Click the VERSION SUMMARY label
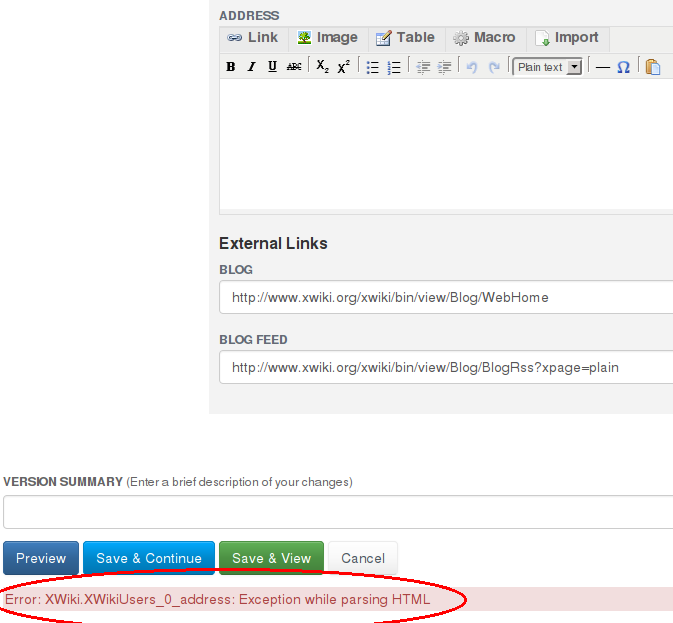673x623 pixels. pos(63,482)
